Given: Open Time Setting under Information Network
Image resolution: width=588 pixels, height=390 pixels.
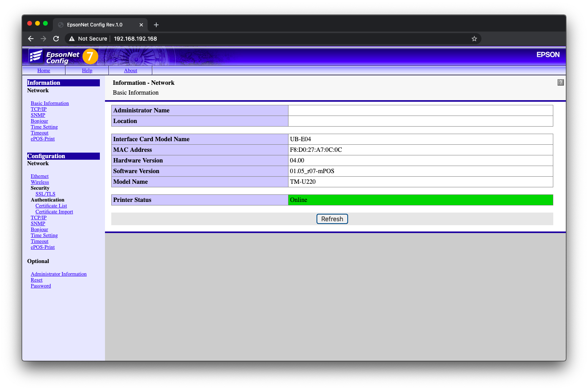Looking at the screenshot, I should click(44, 127).
